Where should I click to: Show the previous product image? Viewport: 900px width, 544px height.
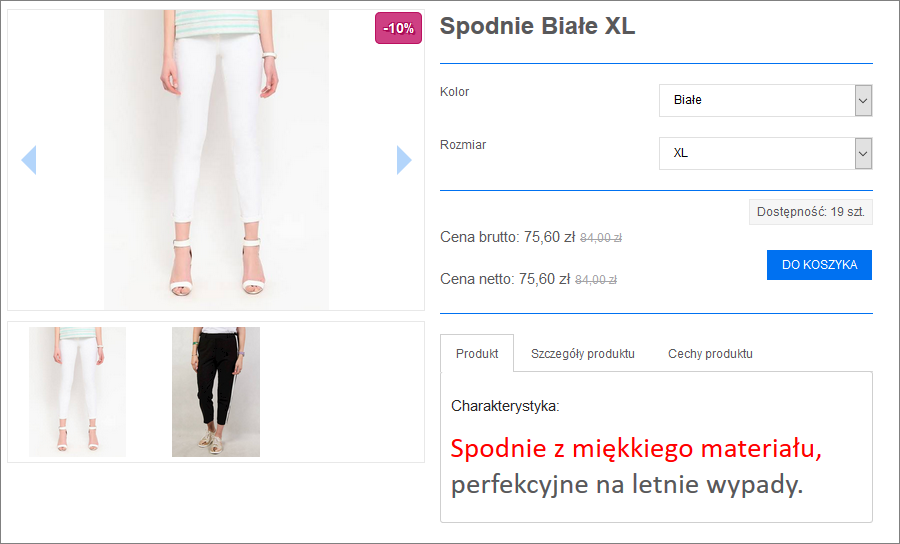pos(29,160)
